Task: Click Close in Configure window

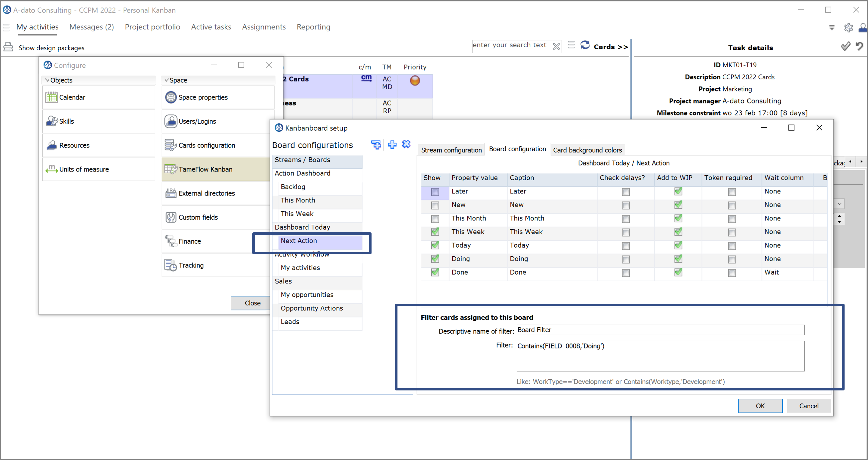Action: 251,303
